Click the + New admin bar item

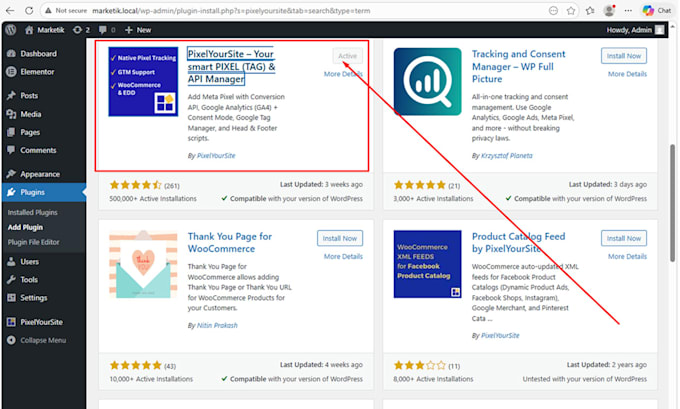138,30
